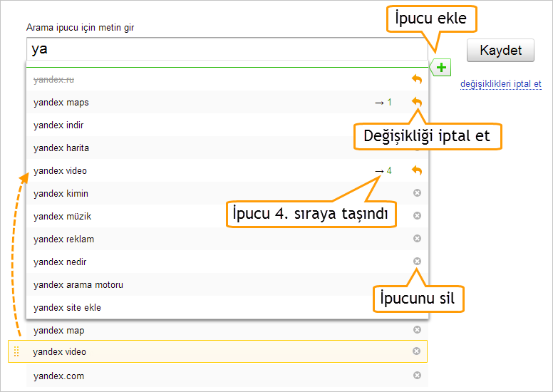Click değişiklikleri iptal et link
Image resolution: width=553 pixels, height=392 pixels.
click(500, 84)
